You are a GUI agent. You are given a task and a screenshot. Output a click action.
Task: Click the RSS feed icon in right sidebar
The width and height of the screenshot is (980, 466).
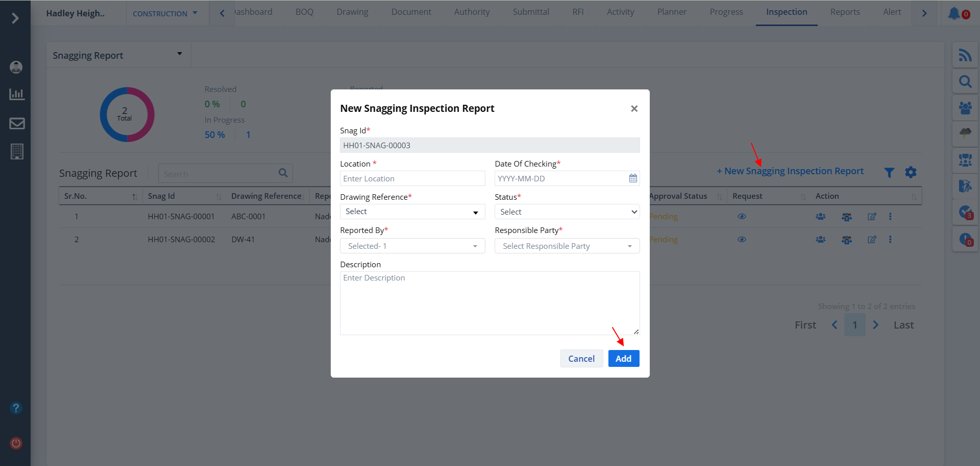[965, 55]
